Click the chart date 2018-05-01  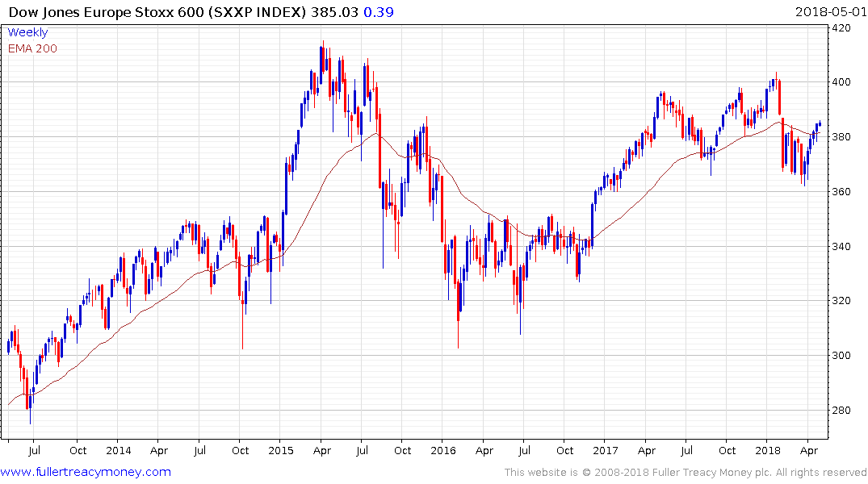pyautogui.click(x=830, y=12)
